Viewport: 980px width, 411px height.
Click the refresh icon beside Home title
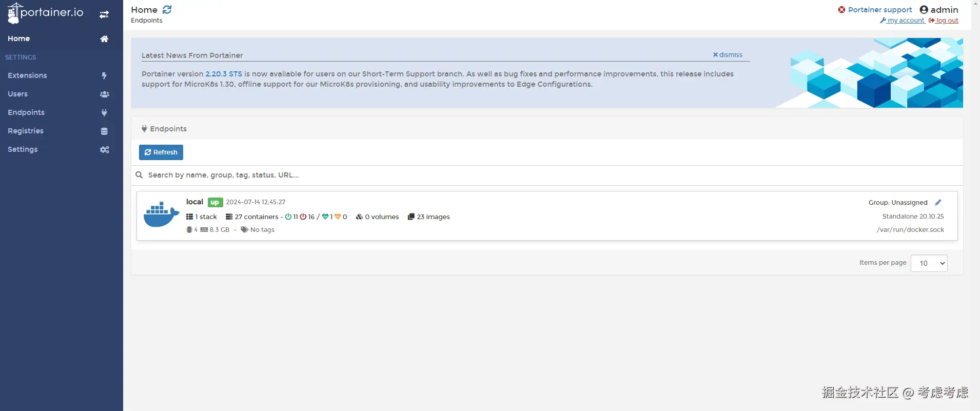(167, 10)
